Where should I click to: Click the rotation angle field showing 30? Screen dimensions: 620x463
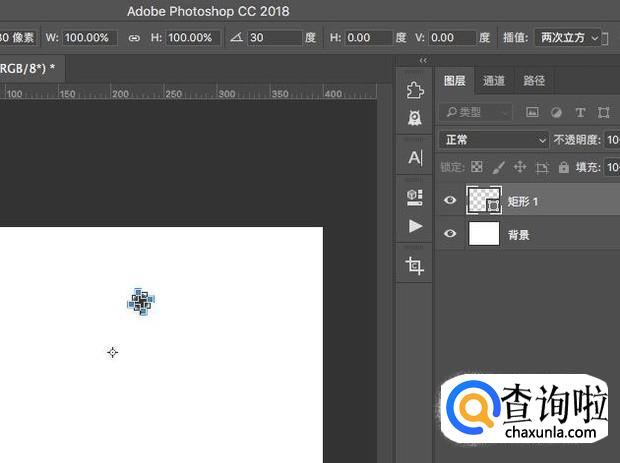274,38
